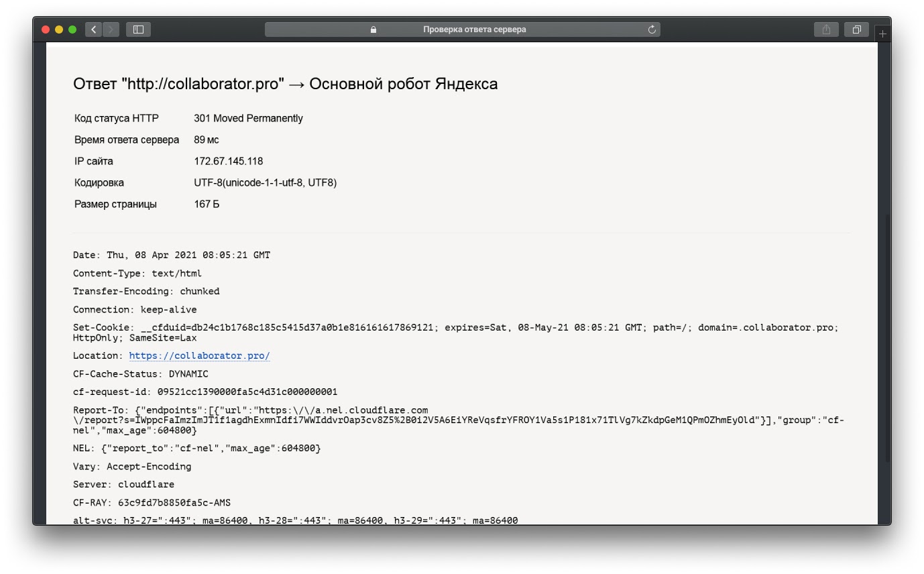Reload the page with the refresh icon

pos(652,30)
